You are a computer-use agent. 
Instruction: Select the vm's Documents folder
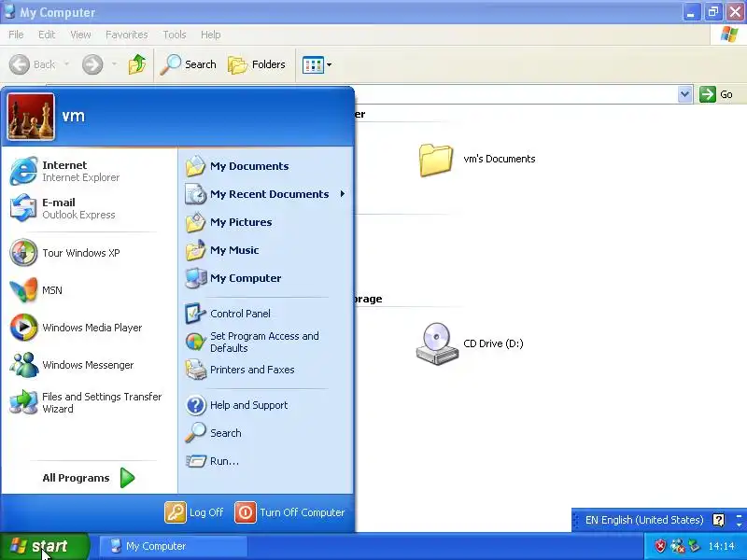[x=477, y=160]
